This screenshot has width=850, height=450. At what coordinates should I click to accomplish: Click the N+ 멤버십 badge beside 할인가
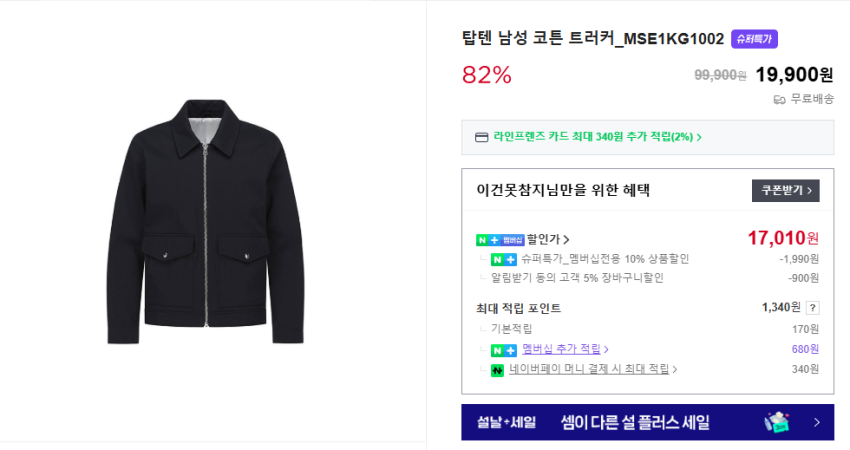[500, 240]
